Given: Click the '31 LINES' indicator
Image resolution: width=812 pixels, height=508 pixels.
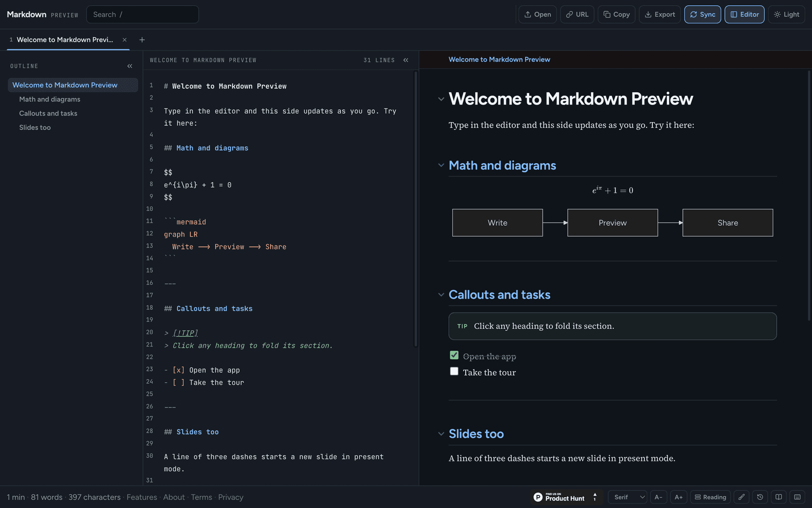Looking at the screenshot, I should (x=379, y=60).
